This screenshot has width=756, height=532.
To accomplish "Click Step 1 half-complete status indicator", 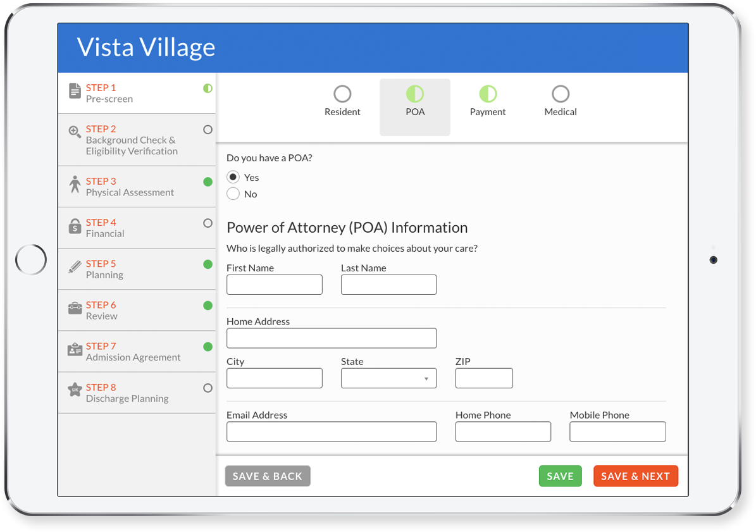I will click(208, 88).
